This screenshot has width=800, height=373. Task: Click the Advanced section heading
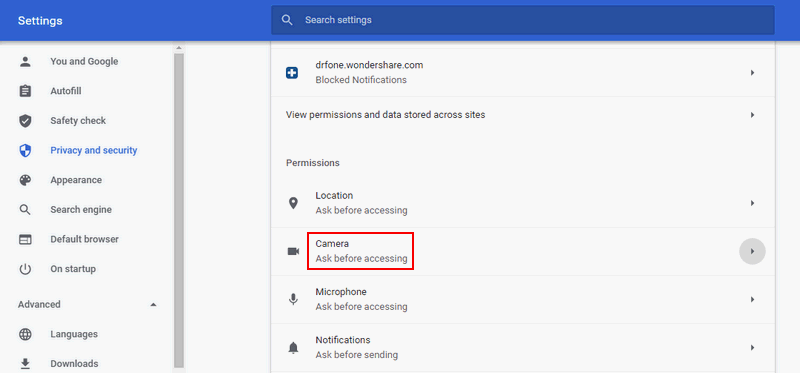pos(39,305)
